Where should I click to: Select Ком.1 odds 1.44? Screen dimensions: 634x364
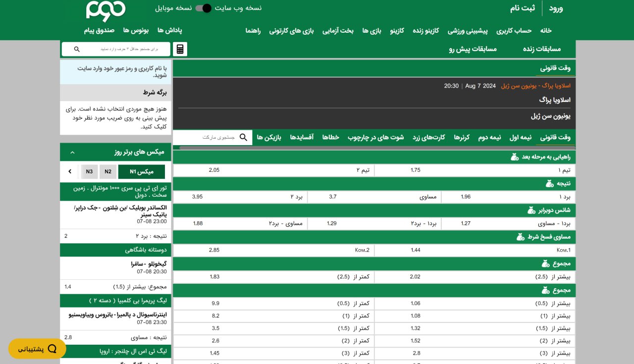pyautogui.click(x=475, y=250)
